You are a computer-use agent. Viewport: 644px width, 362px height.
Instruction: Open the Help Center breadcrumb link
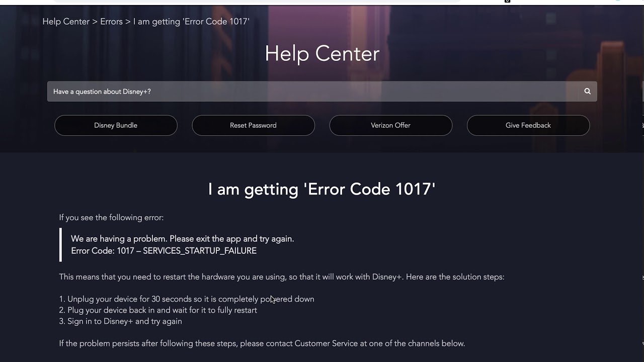point(66,22)
